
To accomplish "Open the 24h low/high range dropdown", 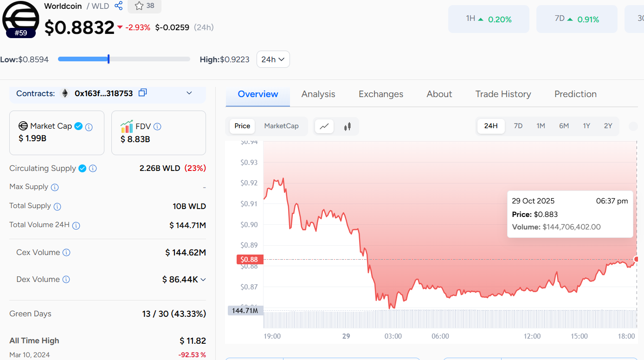I will pos(273,59).
